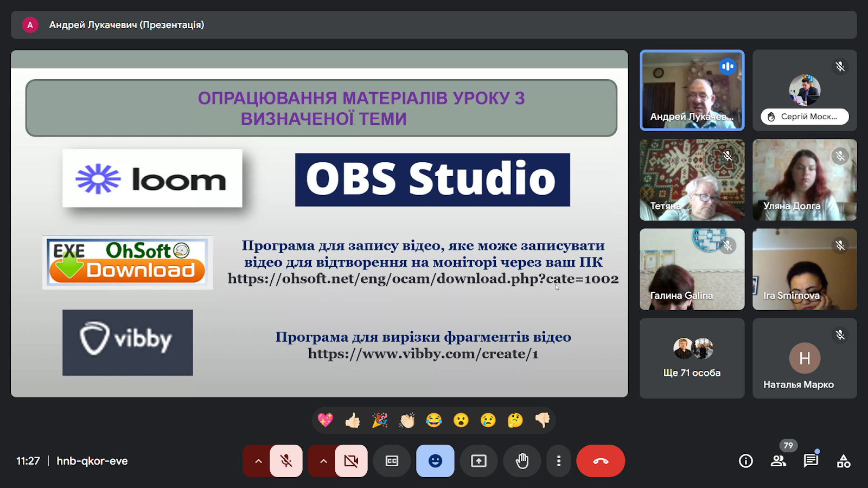Send crying face reaction

tap(488, 420)
